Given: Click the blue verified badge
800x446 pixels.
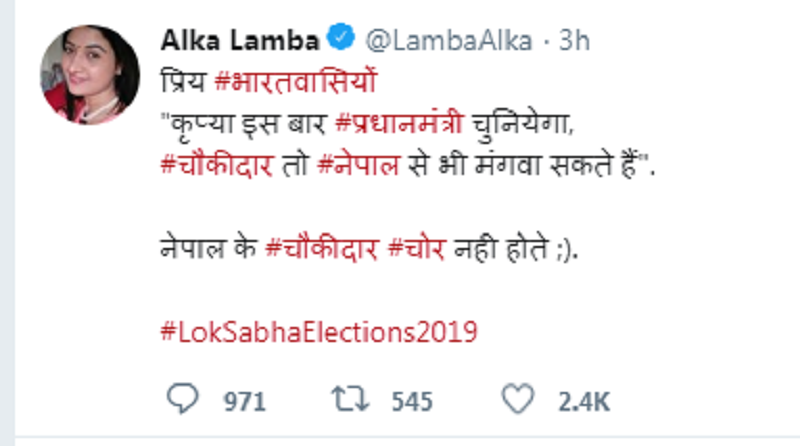Looking at the screenshot, I should pyautogui.click(x=341, y=41).
